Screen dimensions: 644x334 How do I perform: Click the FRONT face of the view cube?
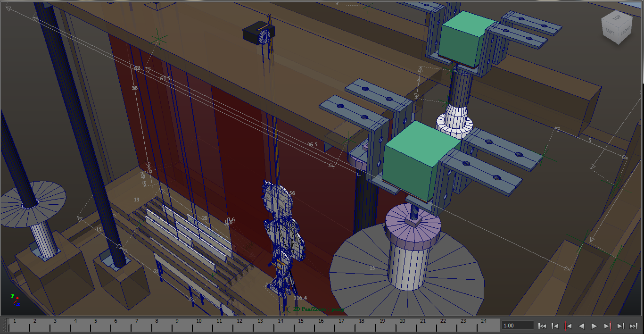click(x=624, y=32)
